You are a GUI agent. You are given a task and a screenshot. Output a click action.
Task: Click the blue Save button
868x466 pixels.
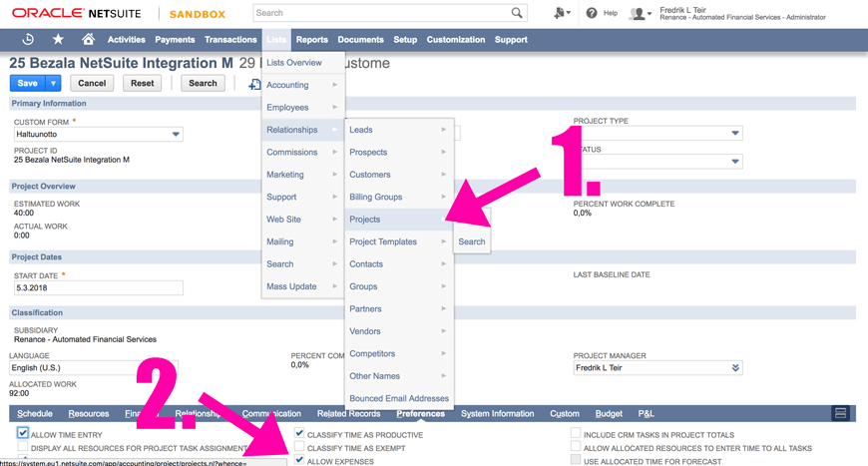point(28,83)
